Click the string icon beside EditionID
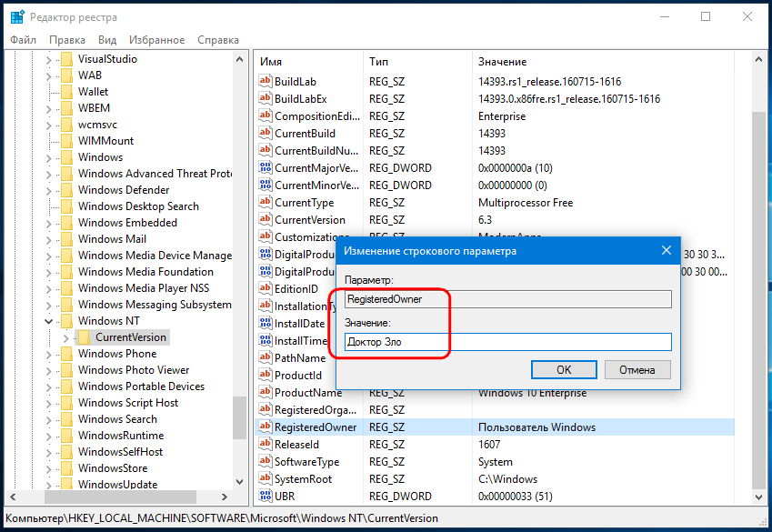The height and width of the screenshot is (532, 772). 265,288
